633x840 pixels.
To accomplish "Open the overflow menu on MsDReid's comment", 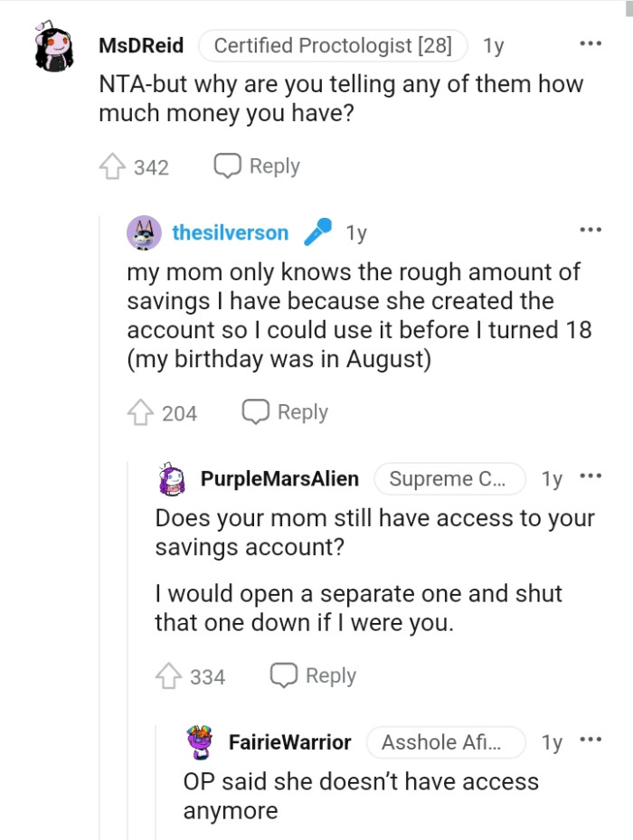I will pos(590,42).
